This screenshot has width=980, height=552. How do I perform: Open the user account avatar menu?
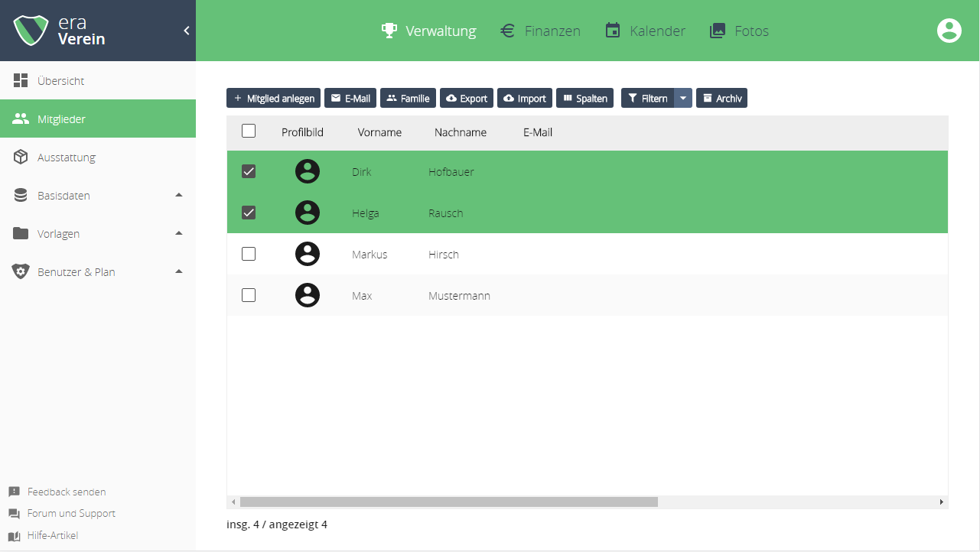pos(949,31)
